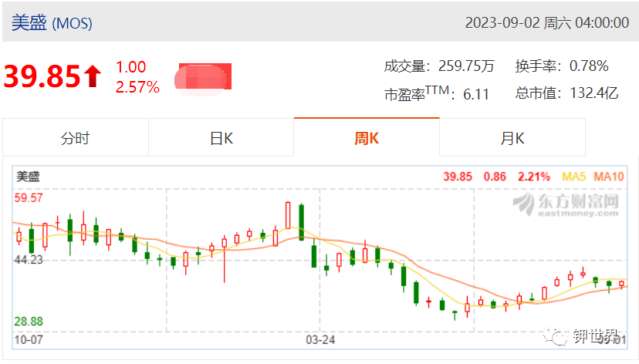Click the 美盛 (MOS) stock title
The width and height of the screenshot is (639, 364).
click(x=52, y=22)
